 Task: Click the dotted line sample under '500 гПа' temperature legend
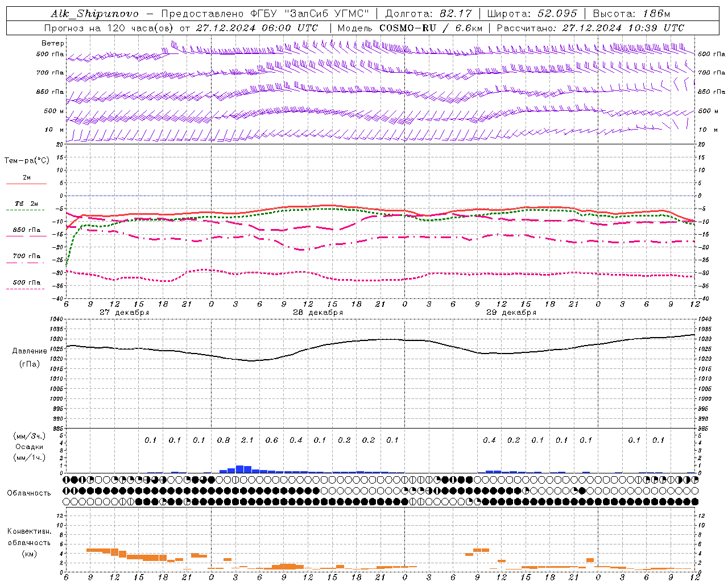26,289
